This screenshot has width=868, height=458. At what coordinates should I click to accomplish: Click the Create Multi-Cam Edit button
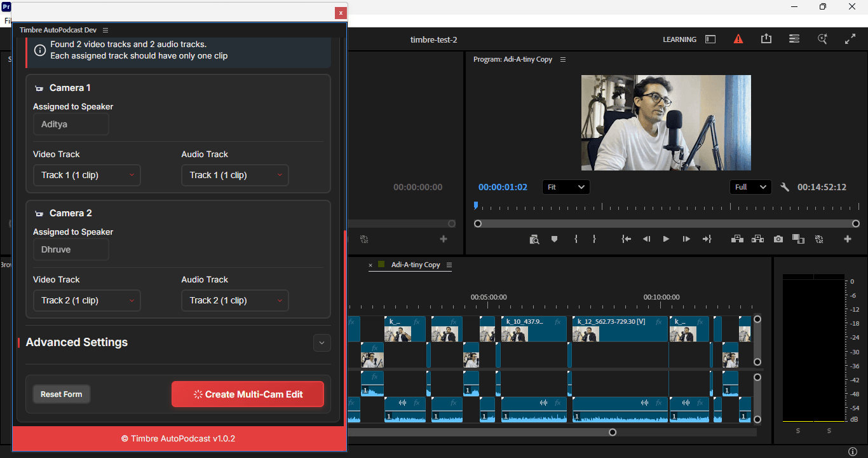(x=248, y=394)
